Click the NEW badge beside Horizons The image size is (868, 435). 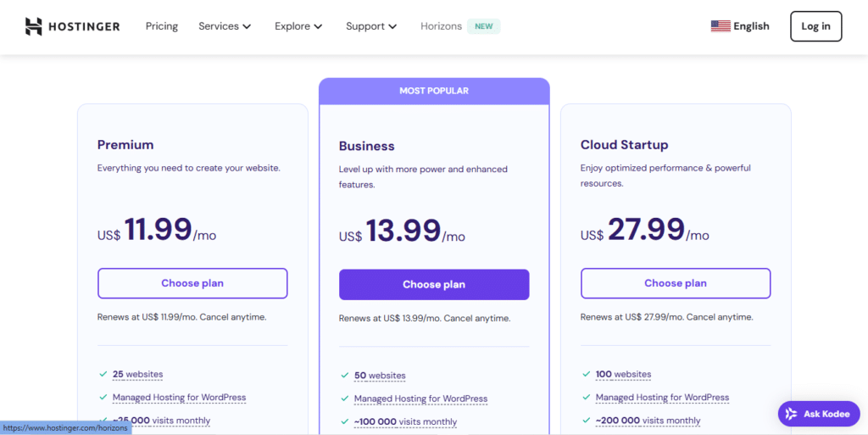(484, 26)
